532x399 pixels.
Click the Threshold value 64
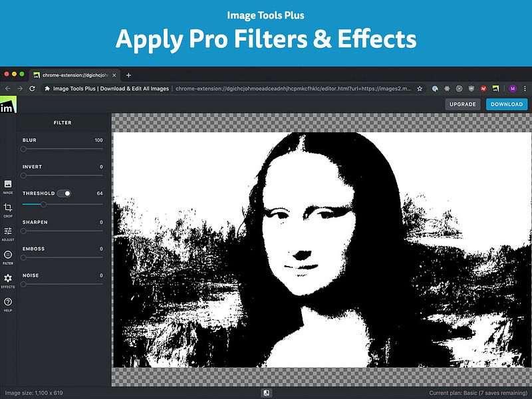point(100,194)
